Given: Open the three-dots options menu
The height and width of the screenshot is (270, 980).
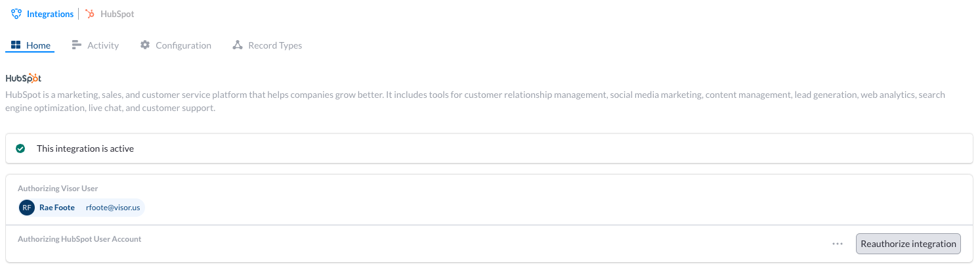Looking at the screenshot, I should (x=837, y=244).
